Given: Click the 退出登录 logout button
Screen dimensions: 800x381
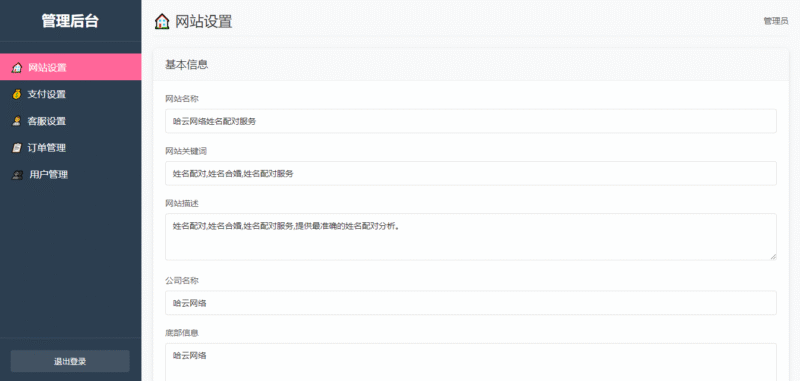Looking at the screenshot, I should (70, 361).
